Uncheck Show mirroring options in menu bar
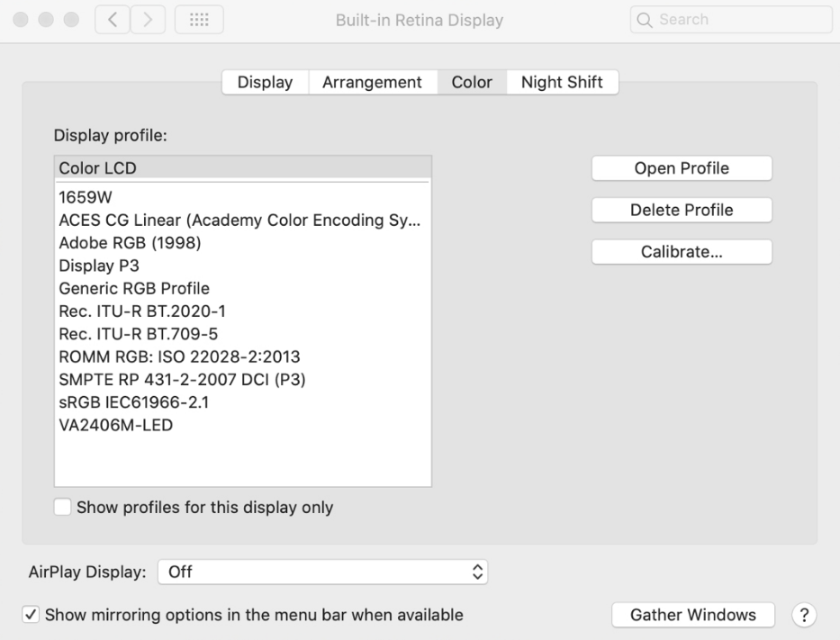 [x=30, y=616]
